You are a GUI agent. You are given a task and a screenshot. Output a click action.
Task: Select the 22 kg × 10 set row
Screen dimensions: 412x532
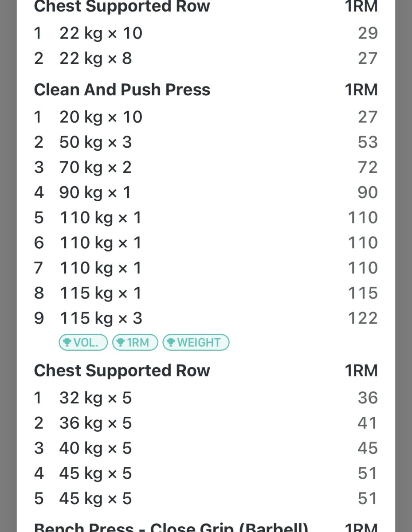(x=101, y=33)
